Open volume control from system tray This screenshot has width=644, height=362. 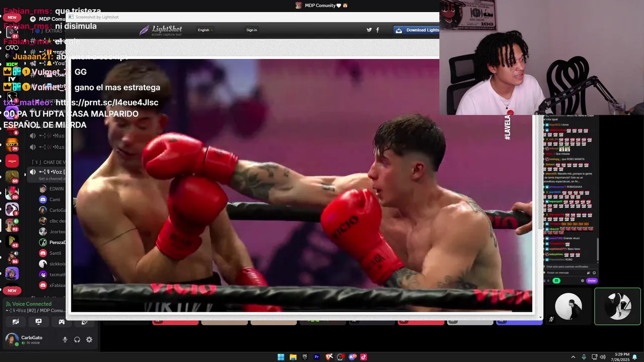(602, 357)
